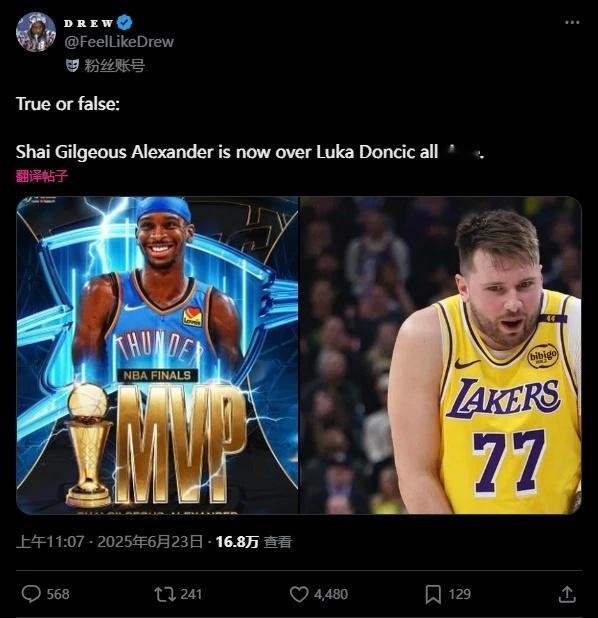
Task: Open the @FeelLikeDrew handle link
Action: coord(119,42)
